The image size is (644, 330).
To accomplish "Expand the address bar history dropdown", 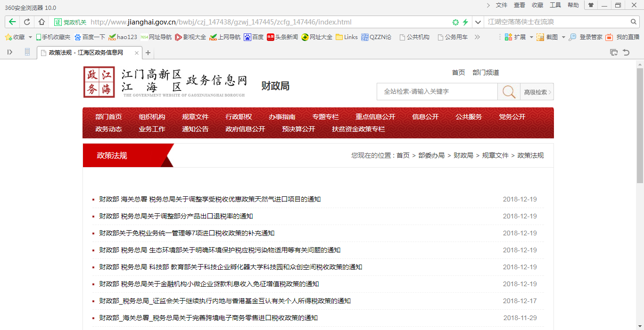I will point(478,22).
